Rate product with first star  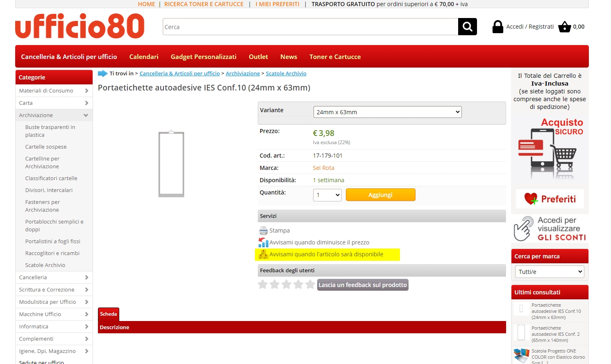click(x=263, y=284)
